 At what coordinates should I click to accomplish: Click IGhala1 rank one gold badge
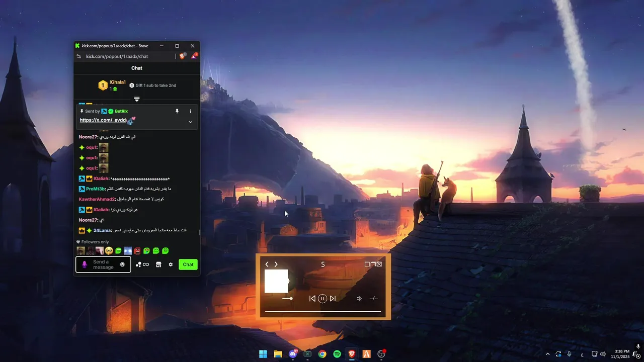point(103,85)
